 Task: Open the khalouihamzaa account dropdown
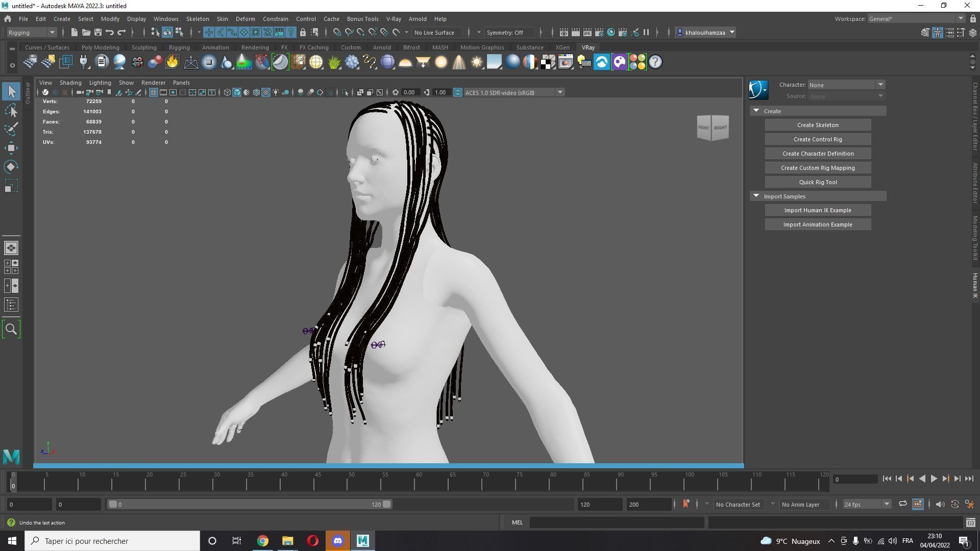pyautogui.click(x=705, y=32)
